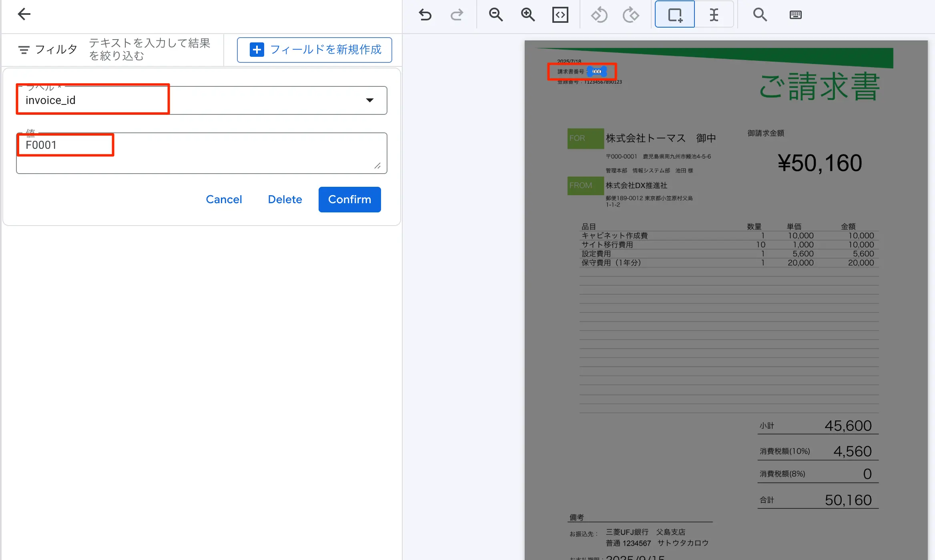Click the highlighted invoice number annotation
This screenshot has height=560, width=935.
pos(597,72)
